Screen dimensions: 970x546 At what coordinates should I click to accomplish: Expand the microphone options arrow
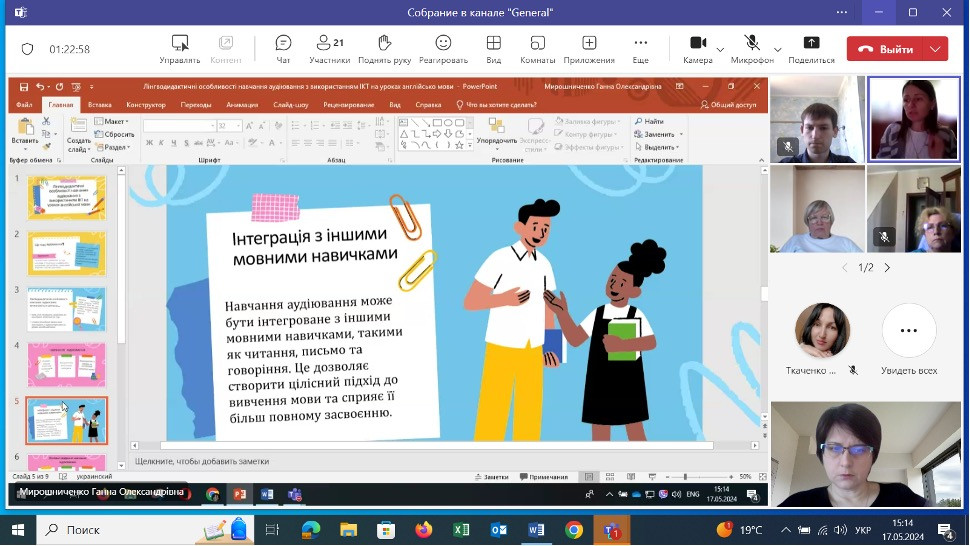pos(778,48)
